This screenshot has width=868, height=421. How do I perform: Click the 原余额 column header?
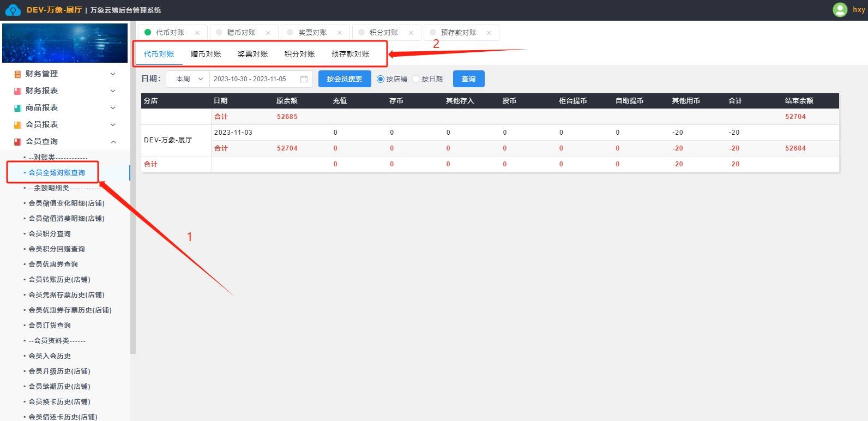287,101
